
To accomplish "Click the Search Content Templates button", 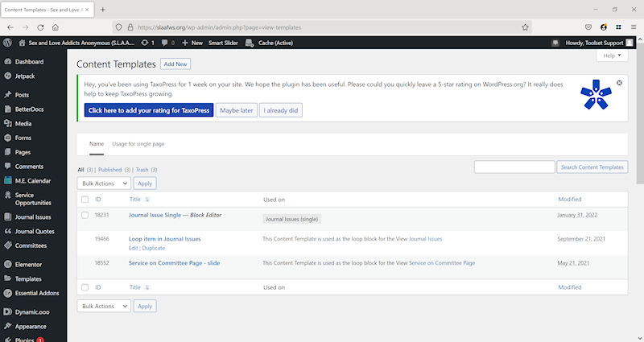I will (592, 167).
